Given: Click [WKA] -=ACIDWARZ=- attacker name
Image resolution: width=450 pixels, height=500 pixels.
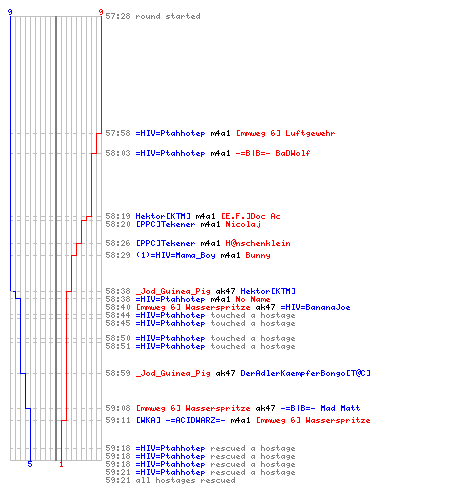Looking at the screenshot, I should pyautogui.click(x=180, y=420).
